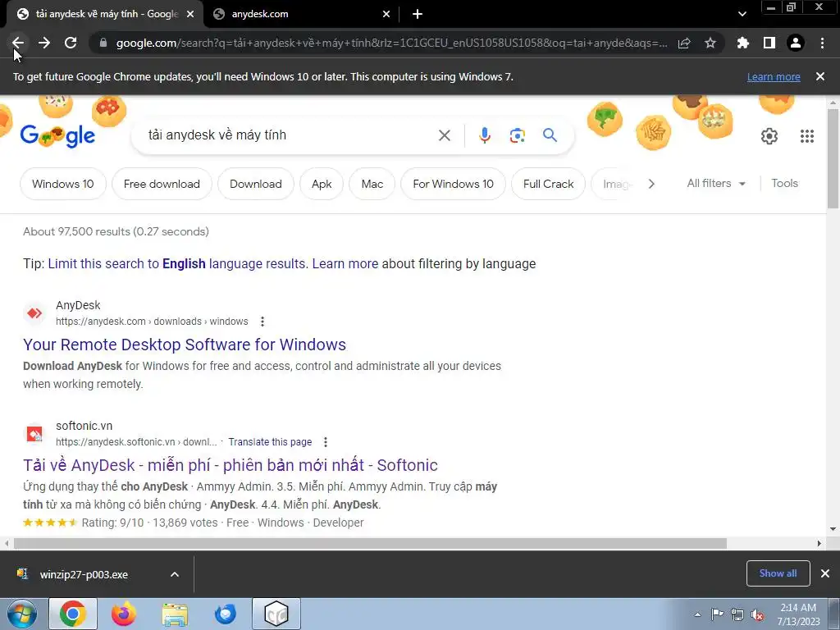The height and width of the screenshot is (630, 840).
Task: Click into the Google search input
Action: [x=290, y=135]
